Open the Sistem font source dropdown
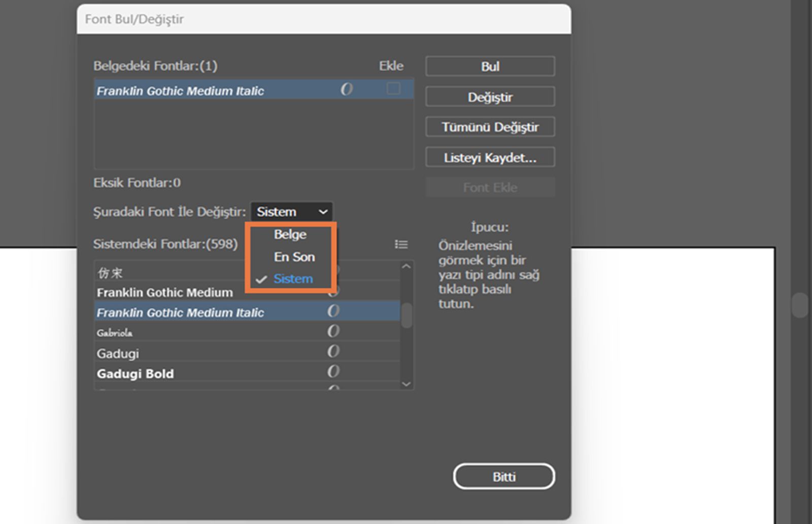 click(x=292, y=212)
